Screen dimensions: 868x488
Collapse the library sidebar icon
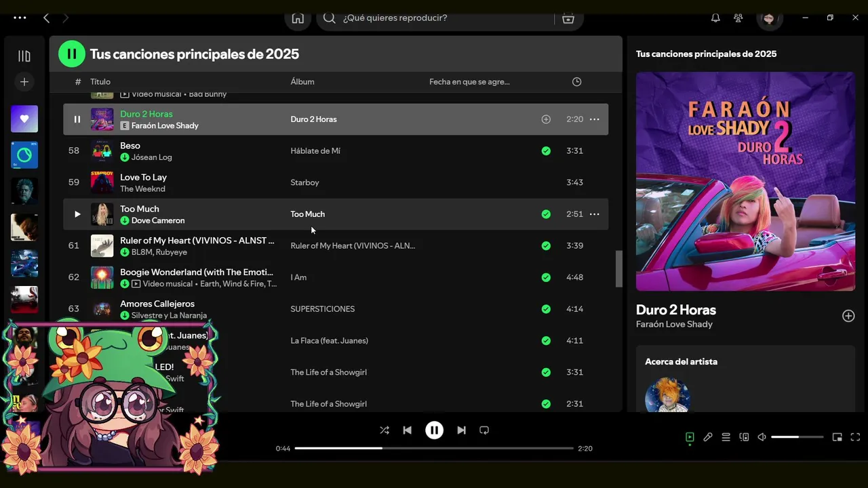[x=24, y=56]
